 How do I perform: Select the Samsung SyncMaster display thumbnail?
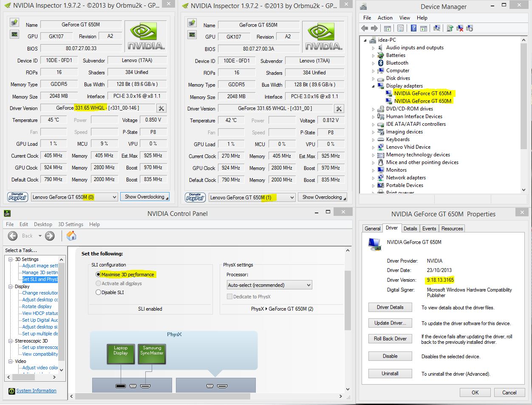(x=152, y=355)
